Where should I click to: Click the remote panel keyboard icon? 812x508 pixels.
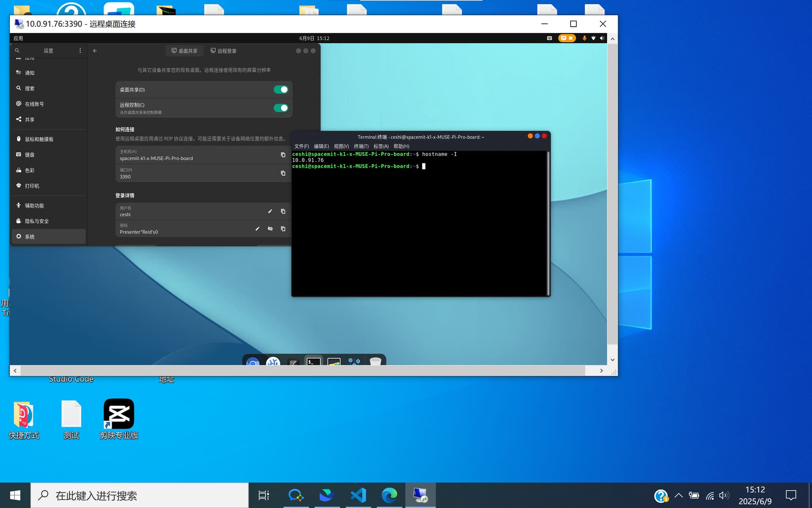549,39
